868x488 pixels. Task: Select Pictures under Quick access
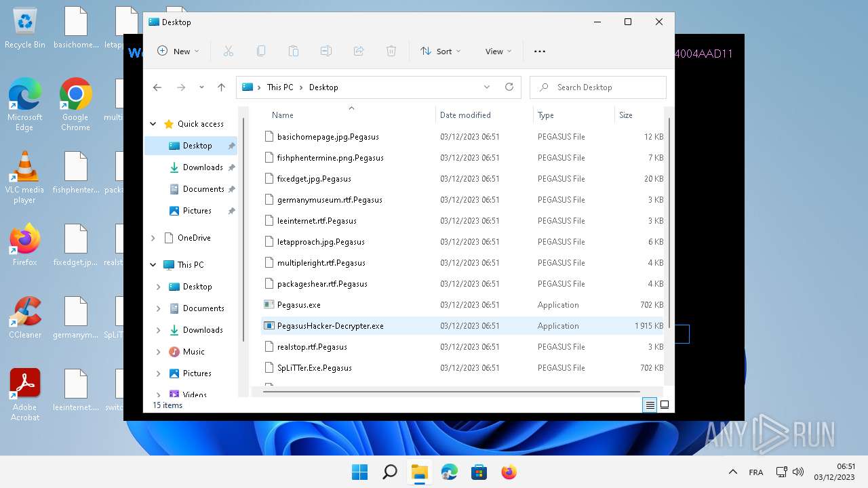(x=191, y=211)
